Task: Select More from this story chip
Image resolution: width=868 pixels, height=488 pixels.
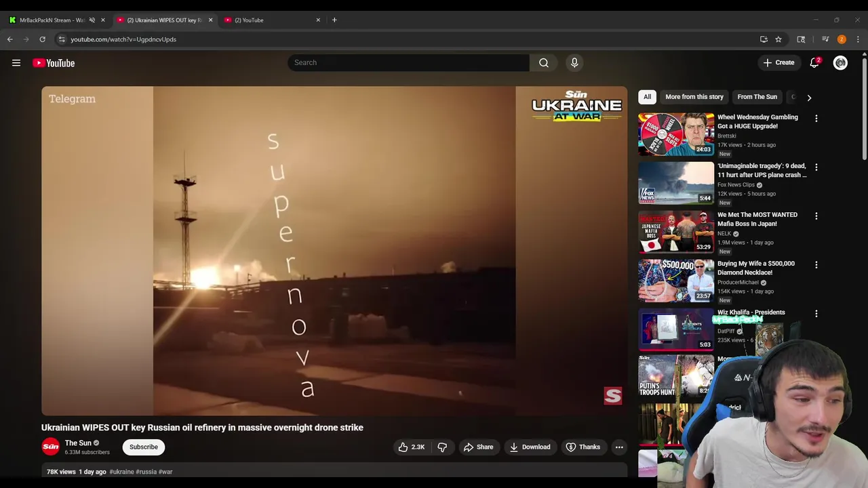Action: click(x=694, y=97)
